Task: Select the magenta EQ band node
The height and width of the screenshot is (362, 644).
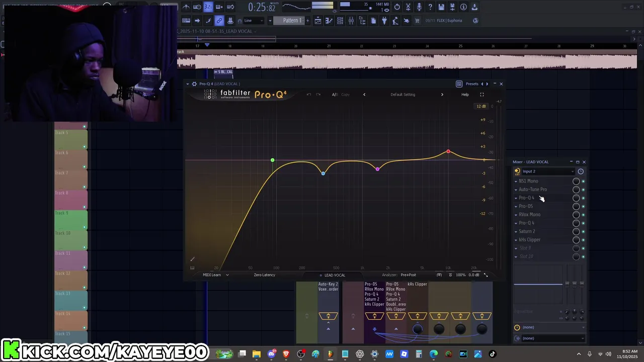Action: coord(377,169)
